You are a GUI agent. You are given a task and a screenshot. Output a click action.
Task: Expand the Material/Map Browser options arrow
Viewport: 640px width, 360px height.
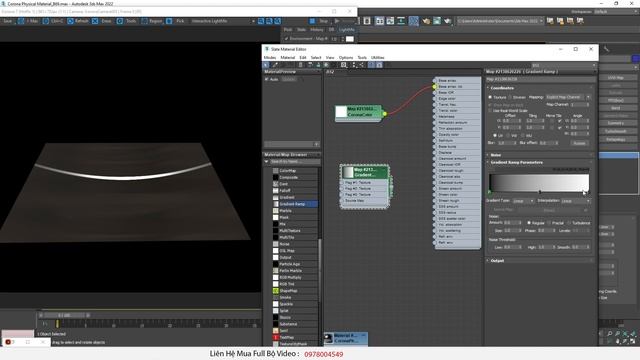(267, 162)
